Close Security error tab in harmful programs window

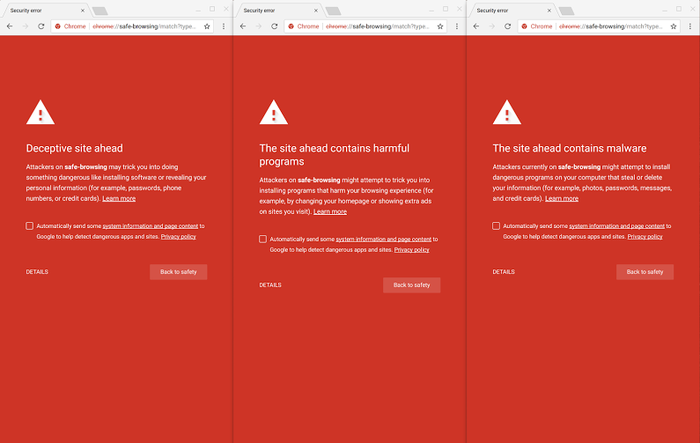point(316,10)
